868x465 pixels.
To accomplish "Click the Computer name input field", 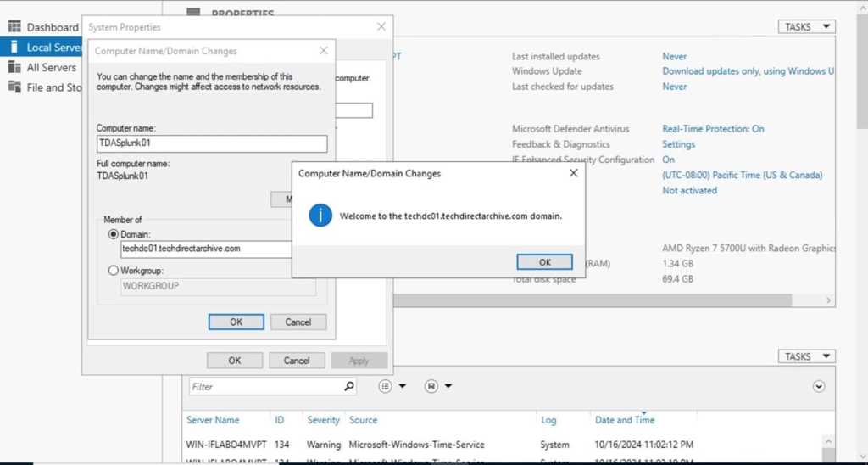I will [x=211, y=143].
